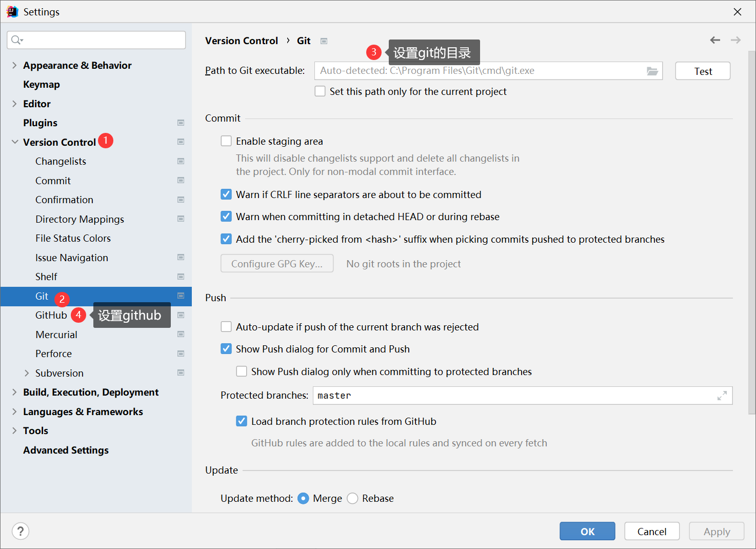The image size is (756, 549).
Task: Click project-level icon on Directory Mappings row
Action: (181, 219)
